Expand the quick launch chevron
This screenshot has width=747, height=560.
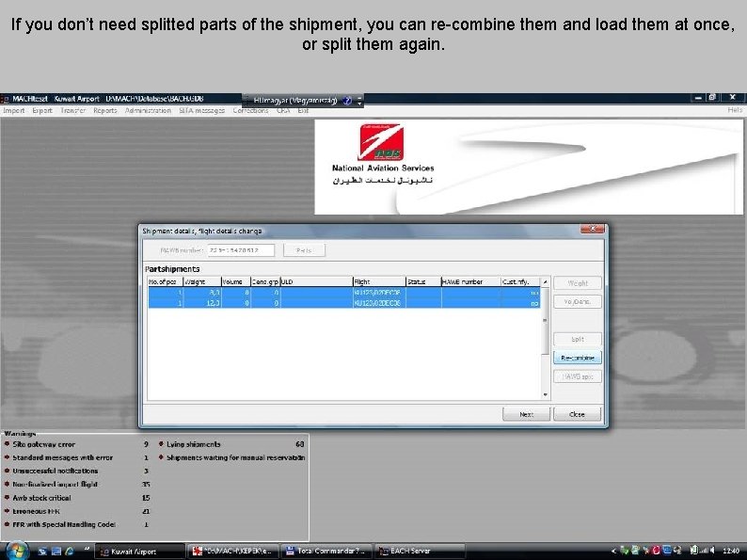click(87, 549)
